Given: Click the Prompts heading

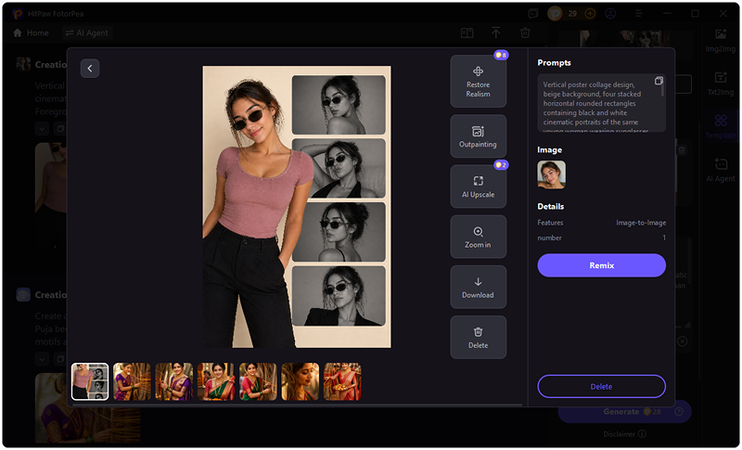Looking at the screenshot, I should tap(554, 62).
